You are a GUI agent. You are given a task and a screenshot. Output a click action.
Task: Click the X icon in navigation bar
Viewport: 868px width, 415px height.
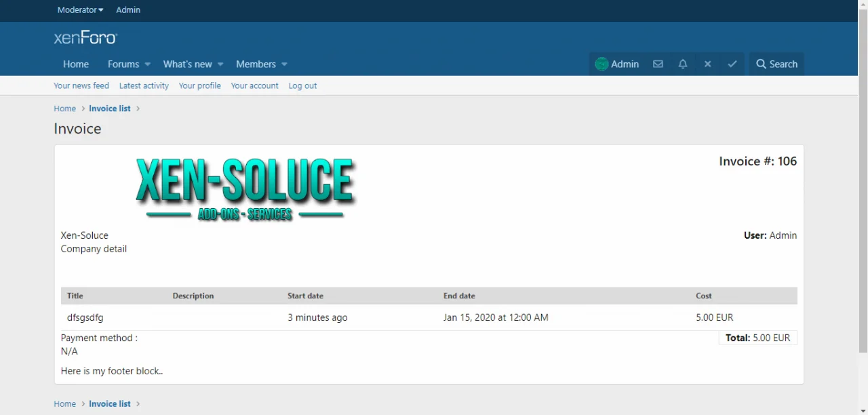coord(707,64)
